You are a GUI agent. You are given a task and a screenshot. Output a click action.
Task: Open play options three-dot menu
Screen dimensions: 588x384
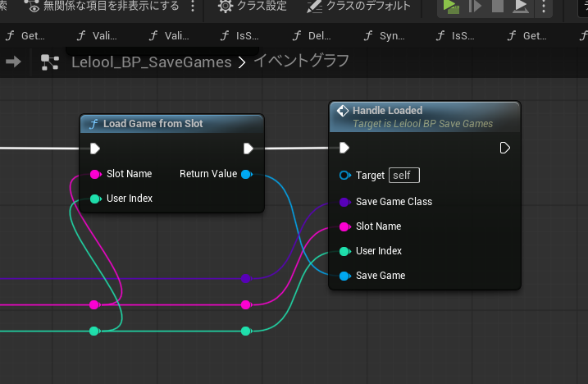544,6
